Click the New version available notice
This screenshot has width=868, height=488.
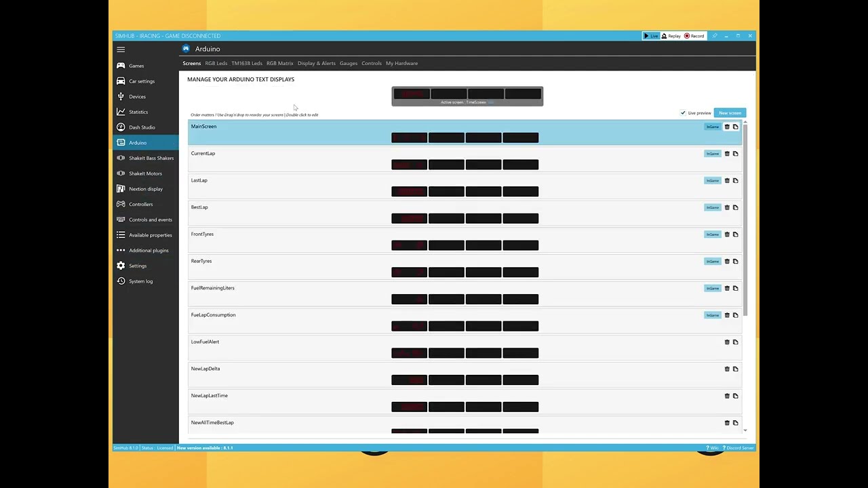(x=205, y=448)
